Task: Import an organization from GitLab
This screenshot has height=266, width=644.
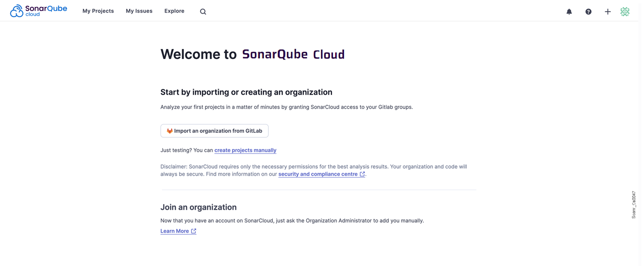Action: pos(214,131)
